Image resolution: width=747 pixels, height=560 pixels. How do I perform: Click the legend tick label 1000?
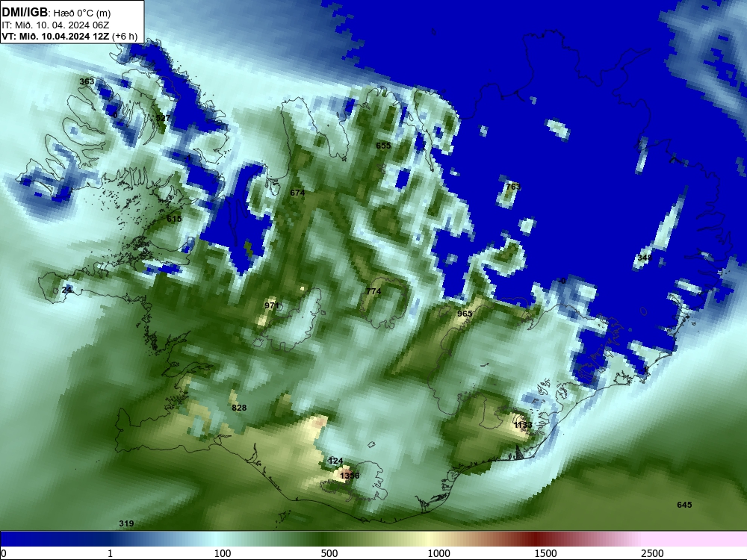438,553
